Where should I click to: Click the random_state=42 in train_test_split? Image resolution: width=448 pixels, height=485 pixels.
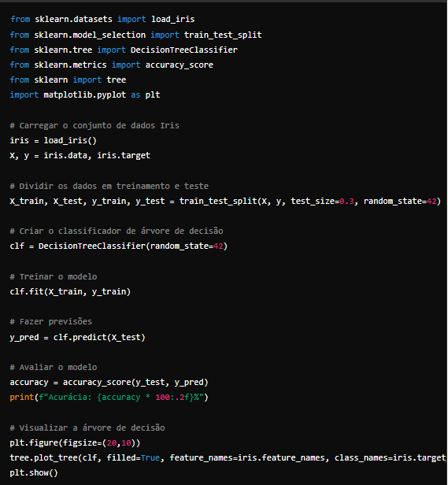tap(400, 201)
